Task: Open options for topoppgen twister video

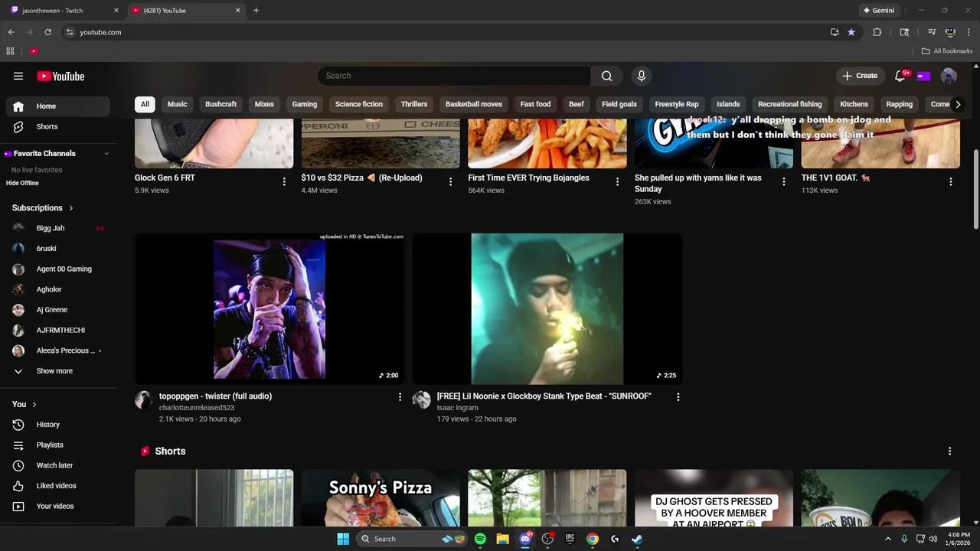Action: pyautogui.click(x=400, y=396)
